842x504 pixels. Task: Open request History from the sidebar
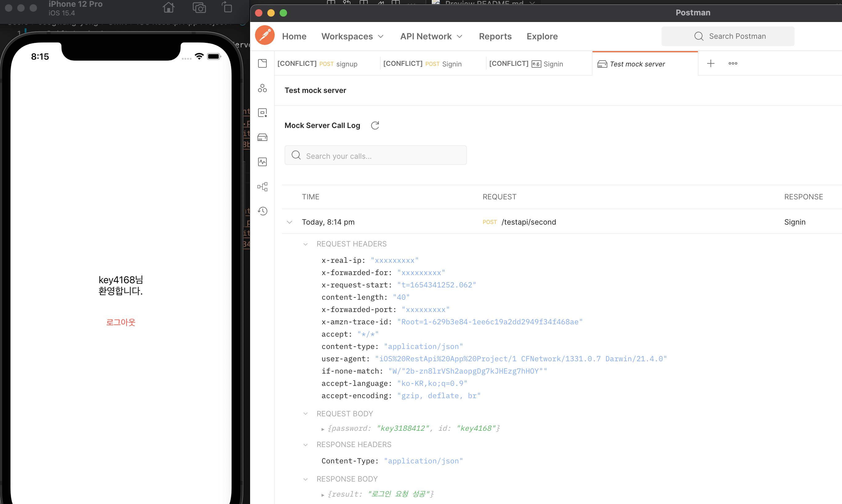point(262,211)
